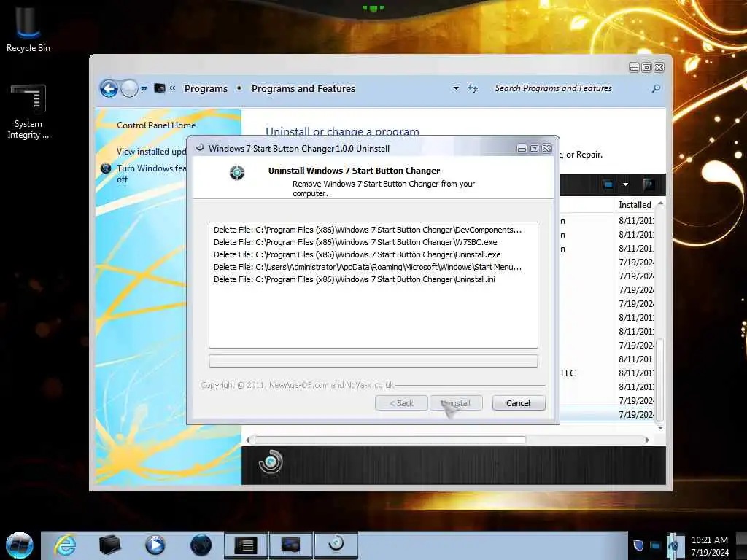Screen dimensions: 747x560
Task: Select the Uninstall.ini delete log line
Action: click(x=355, y=279)
